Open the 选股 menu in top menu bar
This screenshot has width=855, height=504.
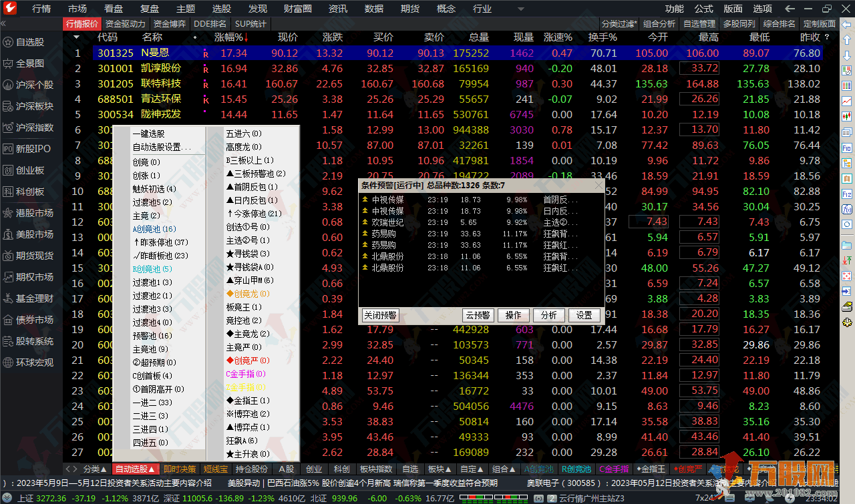[221, 9]
